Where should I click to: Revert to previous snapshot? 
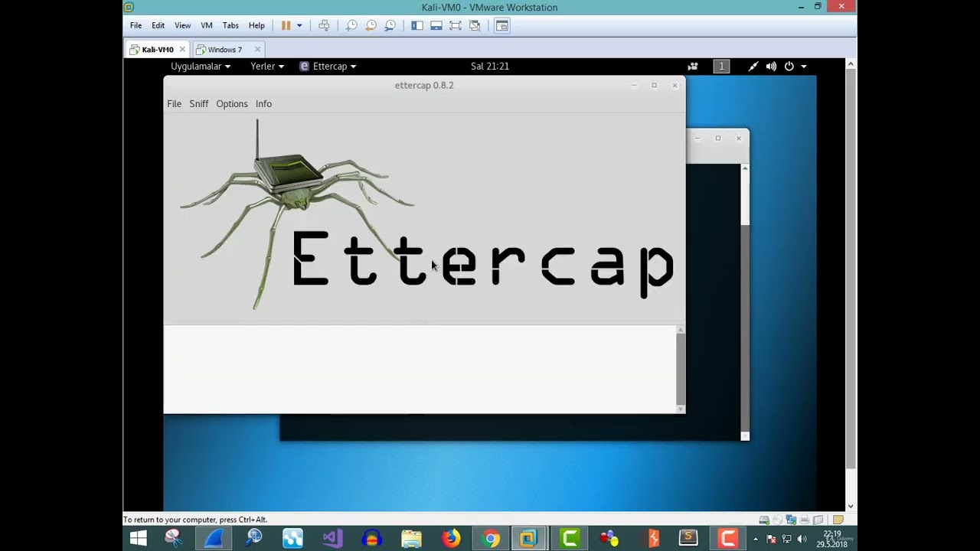(371, 25)
